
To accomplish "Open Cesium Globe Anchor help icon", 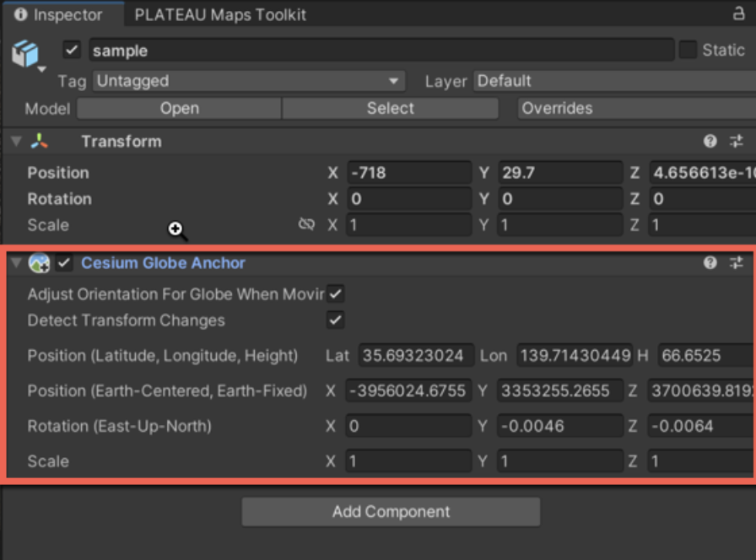I will (x=710, y=262).
